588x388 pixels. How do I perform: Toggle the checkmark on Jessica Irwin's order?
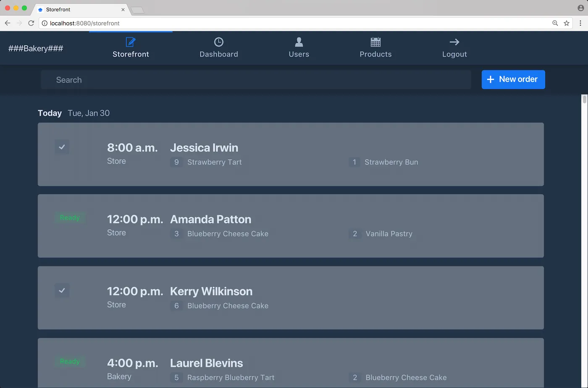click(x=62, y=147)
